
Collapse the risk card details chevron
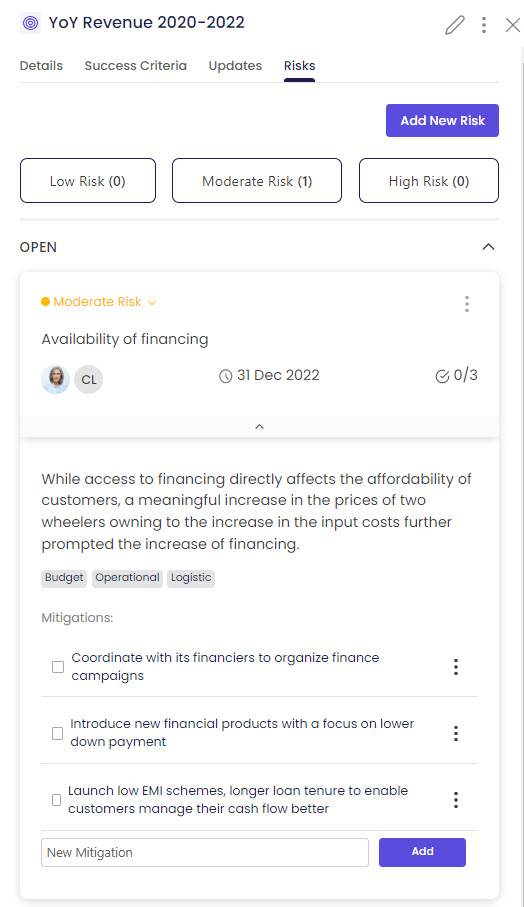(260, 426)
